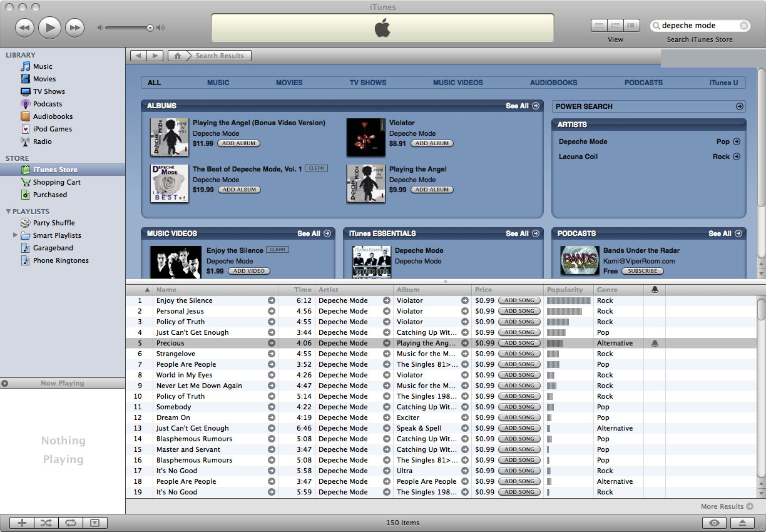Viewport: 766px width, 532px height.
Task: Click the ringtone bell for Precious
Action: (655, 343)
